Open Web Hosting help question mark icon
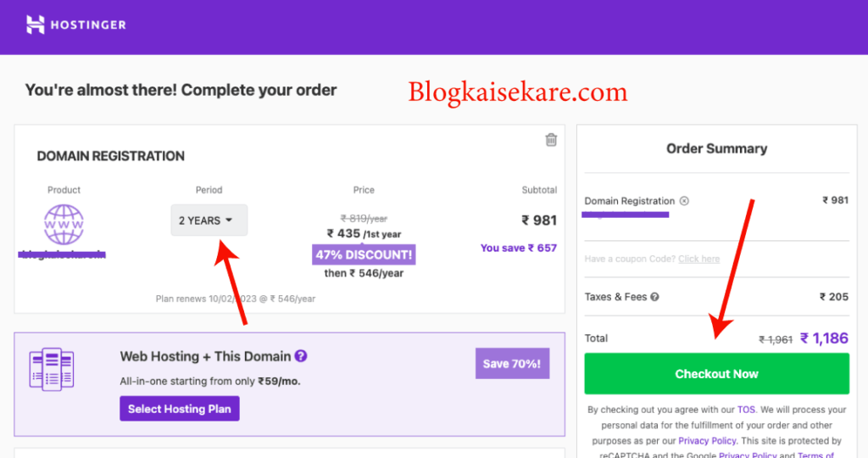 click(x=301, y=356)
